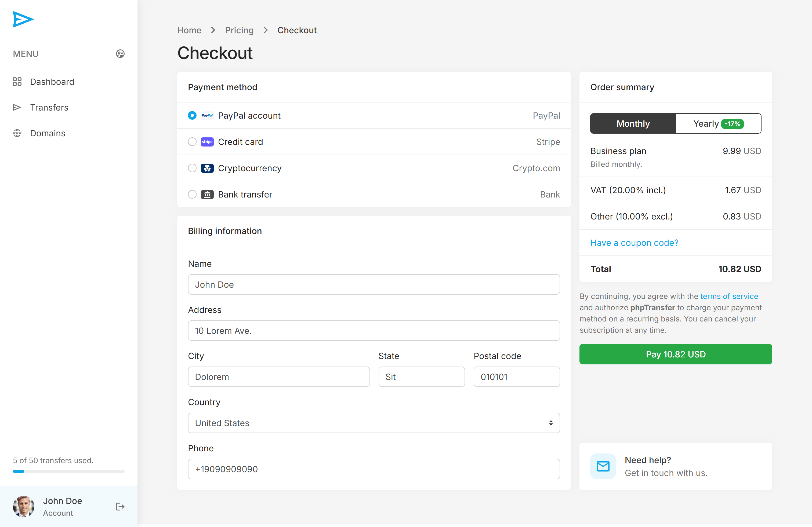Open the Dashboard section
The width and height of the screenshot is (812, 527).
pos(52,82)
